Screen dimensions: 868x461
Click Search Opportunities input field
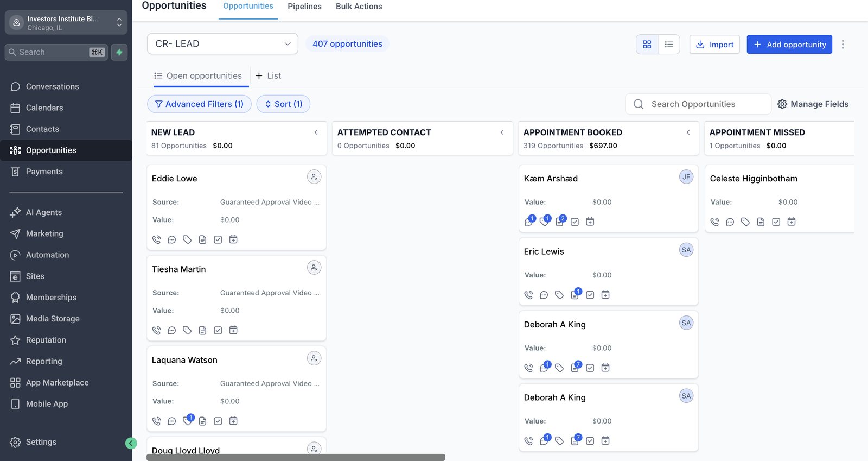click(698, 104)
